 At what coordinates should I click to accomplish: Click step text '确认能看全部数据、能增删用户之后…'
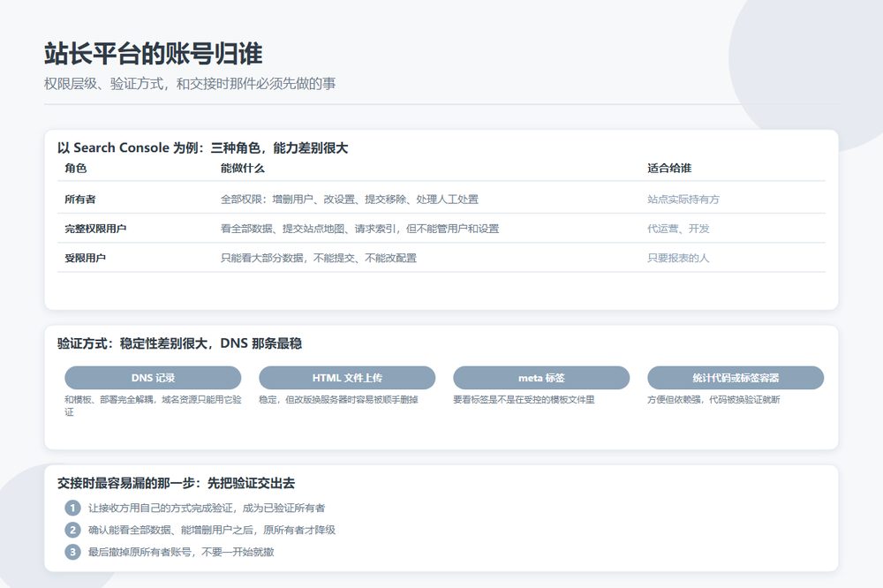click(x=212, y=530)
